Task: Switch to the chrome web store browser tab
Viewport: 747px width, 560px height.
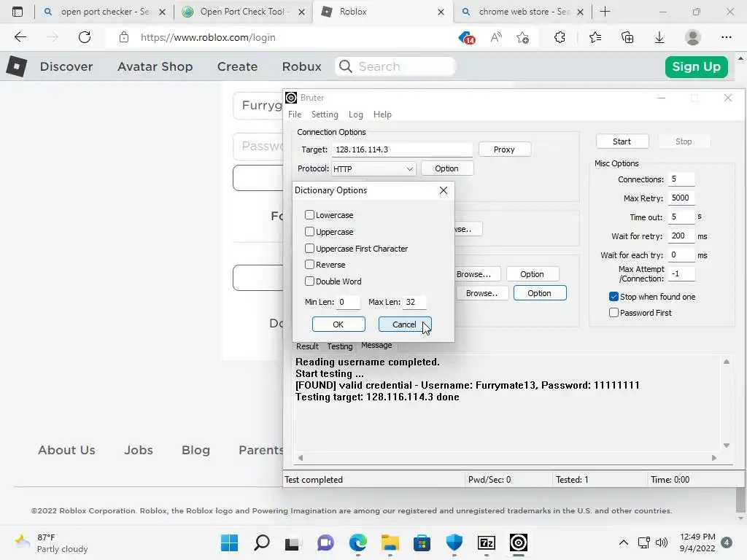Action: pyautogui.click(x=524, y=12)
